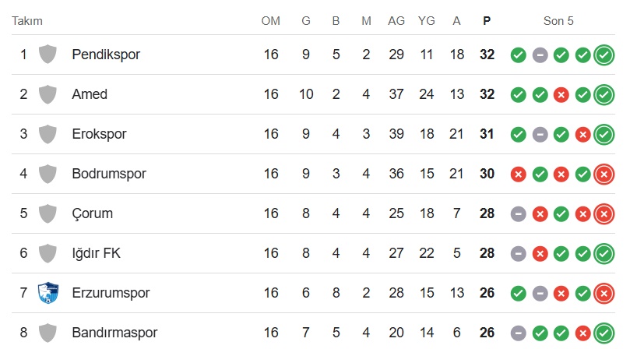Click Erzurumspor's latest circled loss icon
Screen dimensions: 644x349
tap(604, 293)
